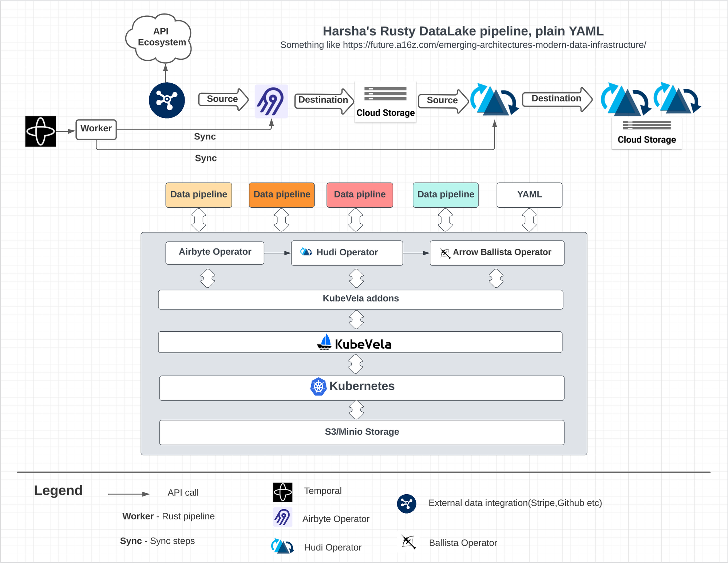The height and width of the screenshot is (563, 728).
Task: Select the Airbyte logo in the pipeline flow
Action: (271, 101)
